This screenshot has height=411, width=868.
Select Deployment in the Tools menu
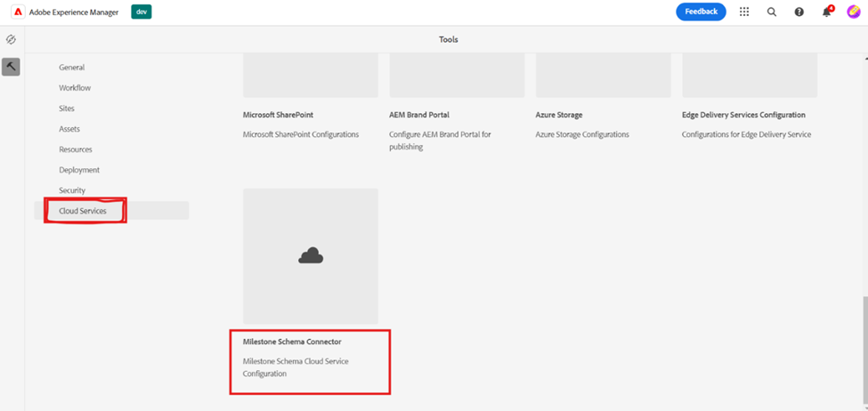79,170
